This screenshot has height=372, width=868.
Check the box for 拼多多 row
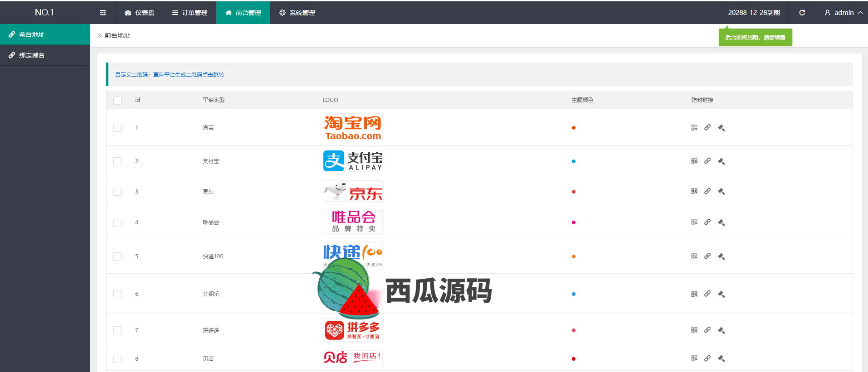coord(117,330)
